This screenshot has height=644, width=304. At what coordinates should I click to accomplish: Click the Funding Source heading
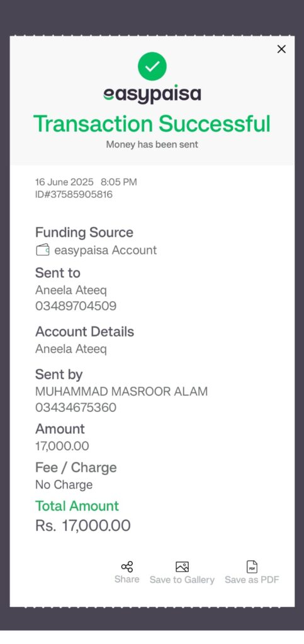pos(84,233)
